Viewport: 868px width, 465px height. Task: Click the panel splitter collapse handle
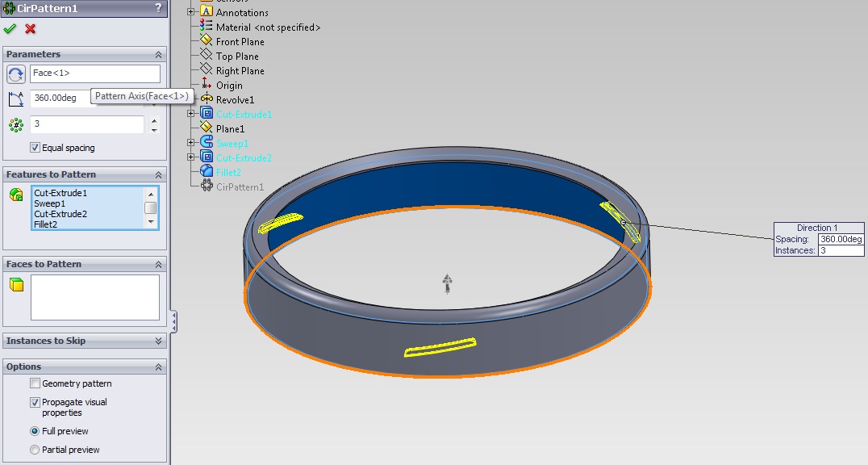tap(173, 321)
